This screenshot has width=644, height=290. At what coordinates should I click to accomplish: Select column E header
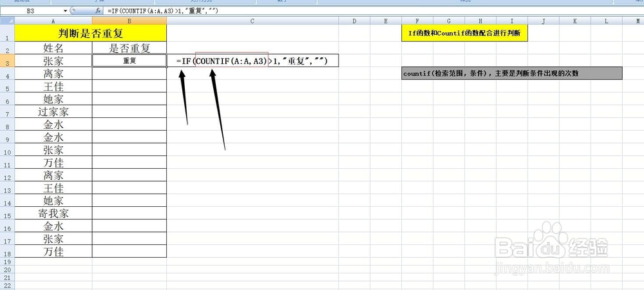[386, 21]
